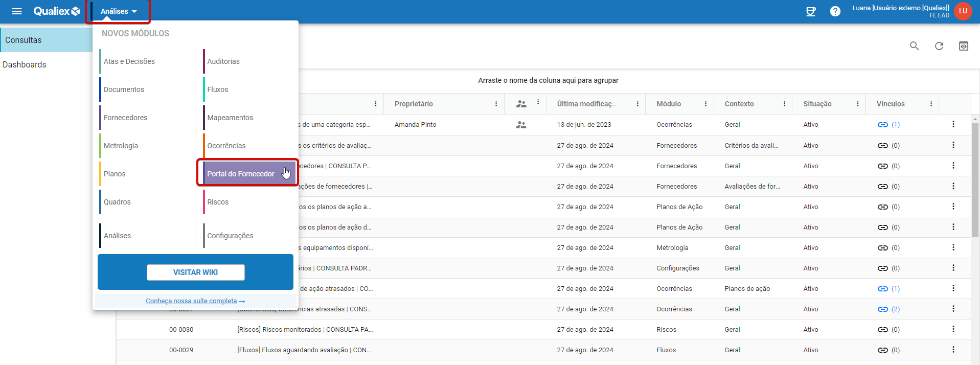The height and width of the screenshot is (365, 980).
Task: Click code 00-0029 cell
Action: point(181,350)
